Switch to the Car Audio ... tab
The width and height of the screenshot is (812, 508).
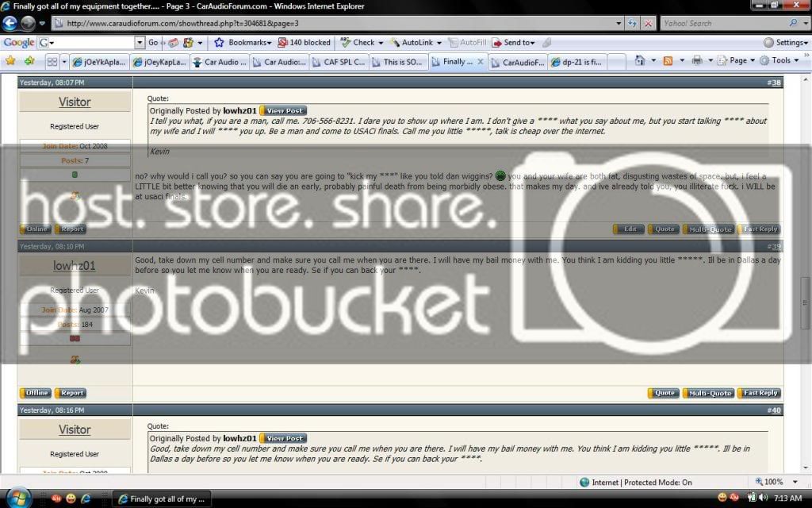220,62
